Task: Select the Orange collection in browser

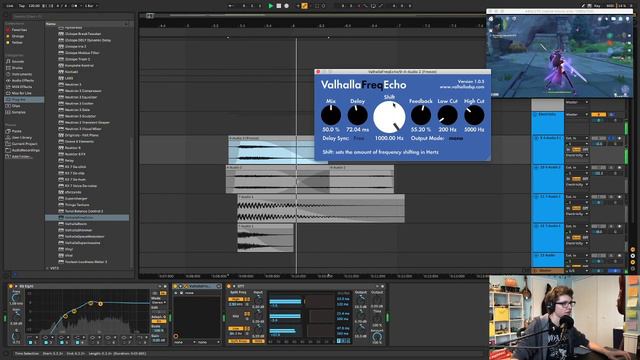Action: 18,36
